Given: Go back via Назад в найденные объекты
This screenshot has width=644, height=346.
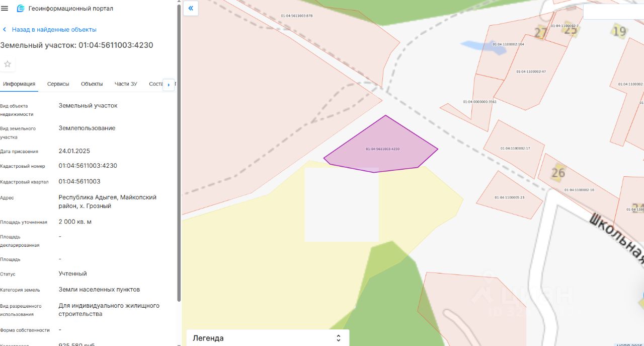Looking at the screenshot, I should (54, 30).
